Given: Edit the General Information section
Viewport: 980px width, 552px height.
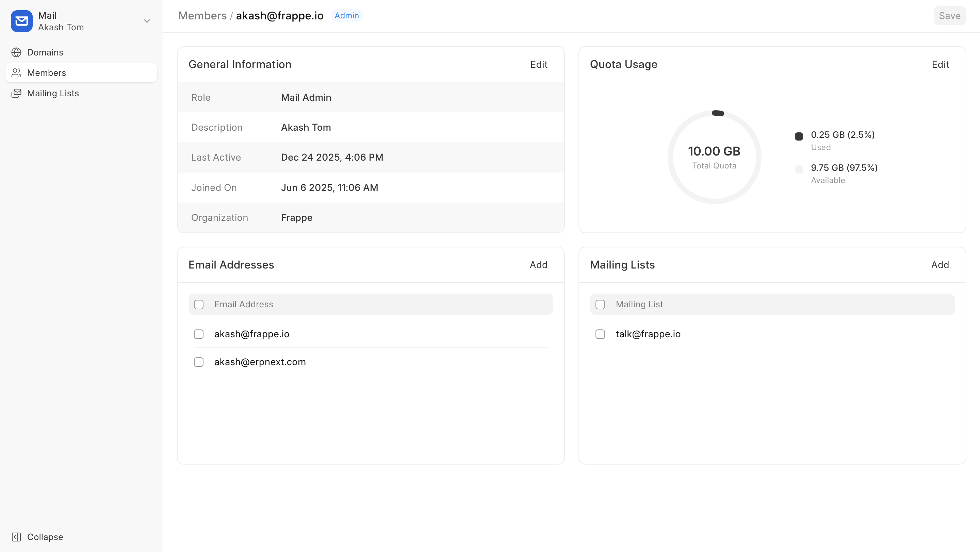Looking at the screenshot, I should pyautogui.click(x=539, y=64).
